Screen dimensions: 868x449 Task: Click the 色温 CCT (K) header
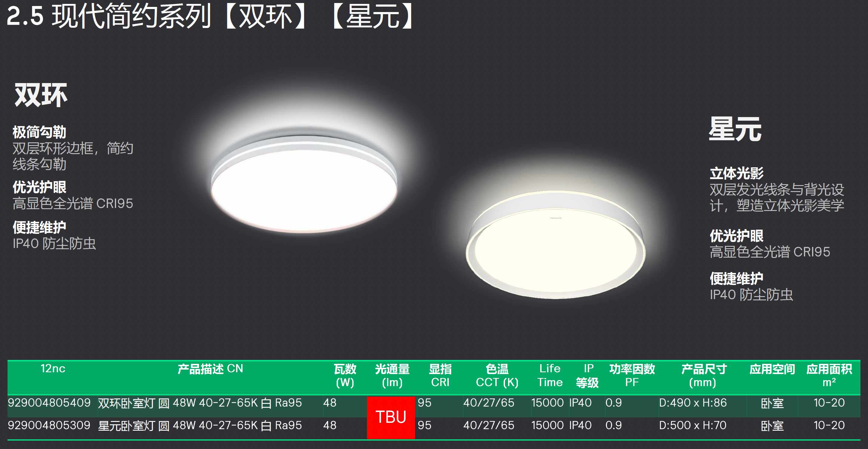[x=497, y=376]
